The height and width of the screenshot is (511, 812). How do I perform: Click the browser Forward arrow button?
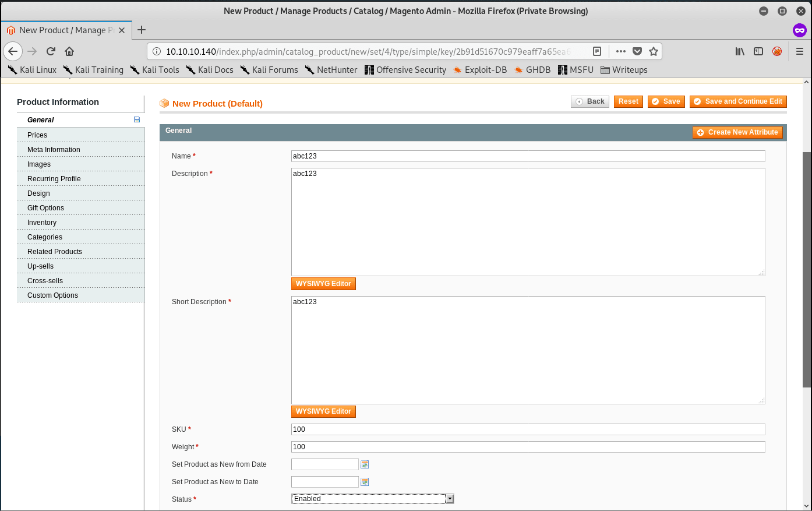click(x=32, y=51)
